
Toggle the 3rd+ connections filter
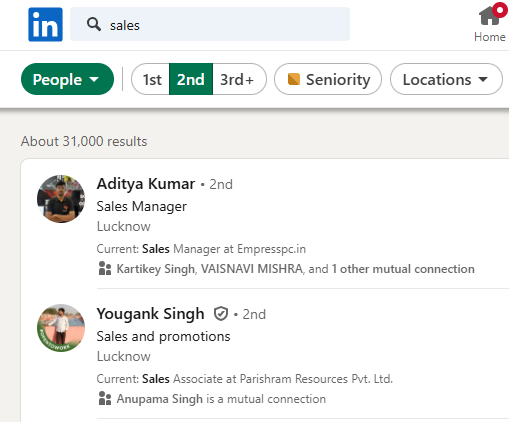tap(239, 79)
